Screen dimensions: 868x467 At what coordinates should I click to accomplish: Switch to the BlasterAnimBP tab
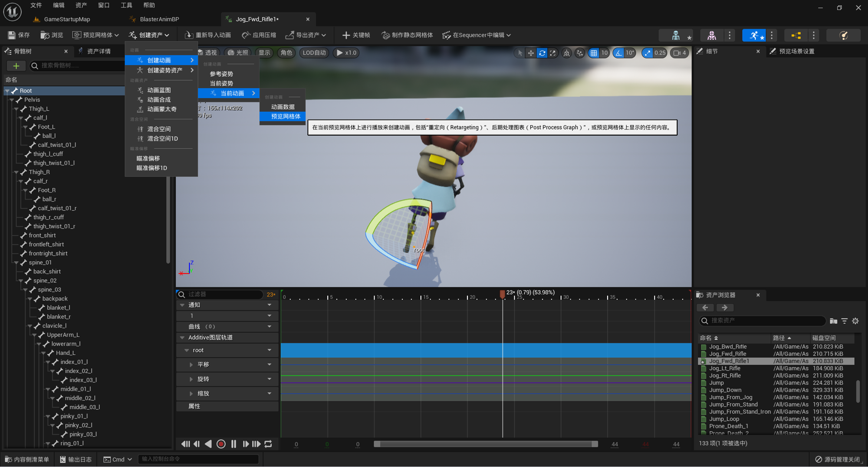[x=159, y=20]
